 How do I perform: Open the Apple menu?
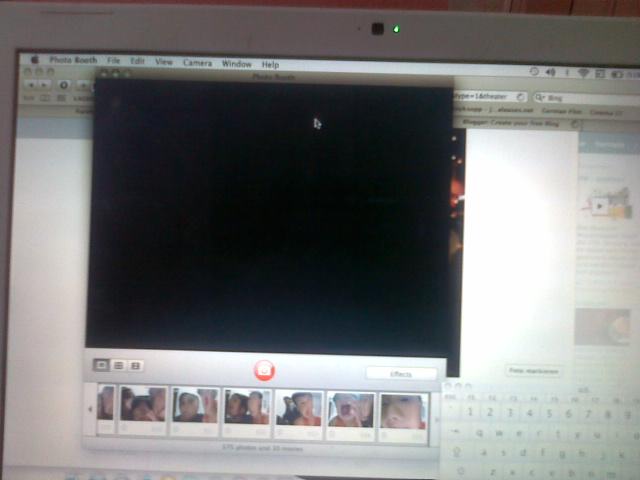click(35, 60)
